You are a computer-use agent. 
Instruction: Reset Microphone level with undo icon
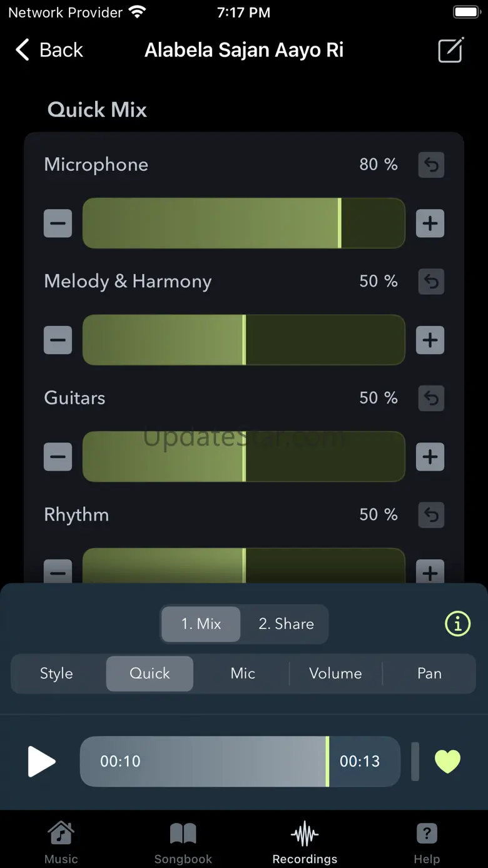[x=431, y=165]
